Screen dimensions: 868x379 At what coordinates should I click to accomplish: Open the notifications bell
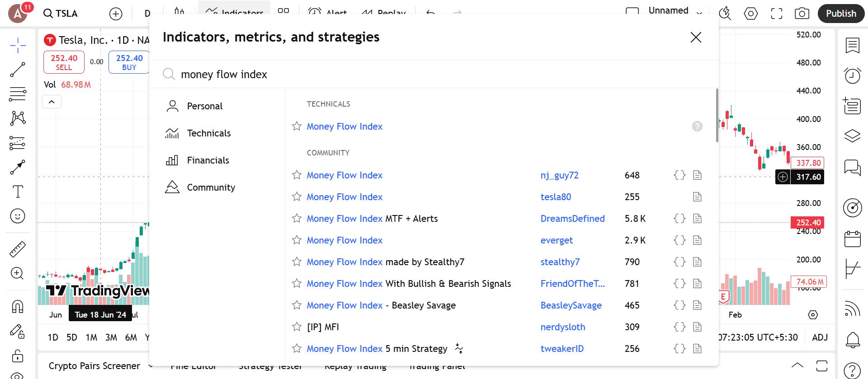click(853, 340)
